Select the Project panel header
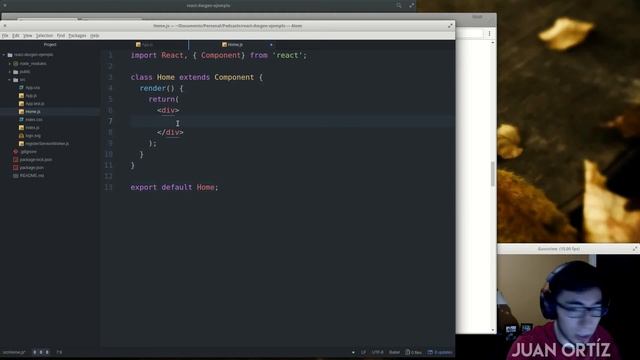 point(50,44)
